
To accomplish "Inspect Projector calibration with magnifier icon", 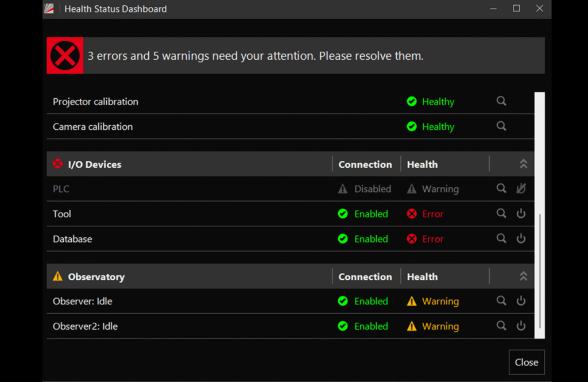I will pyautogui.click(x=501, y=101).
